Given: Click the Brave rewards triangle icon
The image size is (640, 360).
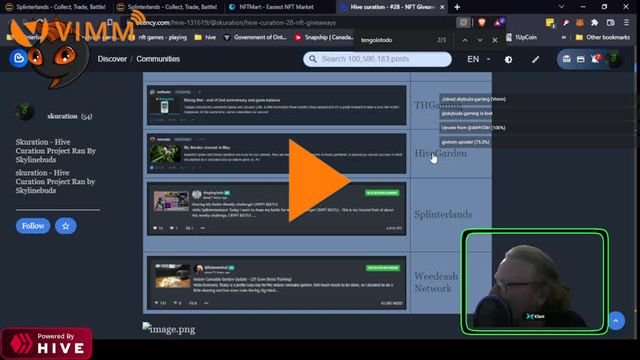Looking at the screenshot, I should [x=498, y=22].
